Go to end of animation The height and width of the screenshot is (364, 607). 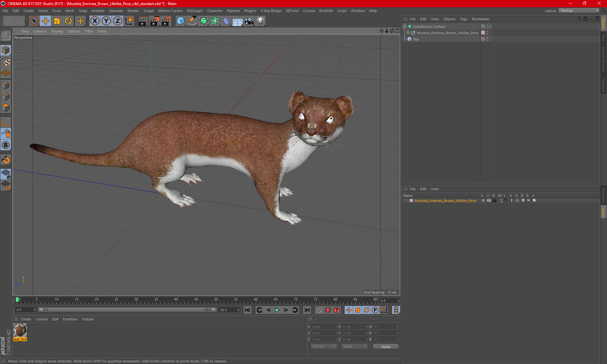tap(307, 310)
